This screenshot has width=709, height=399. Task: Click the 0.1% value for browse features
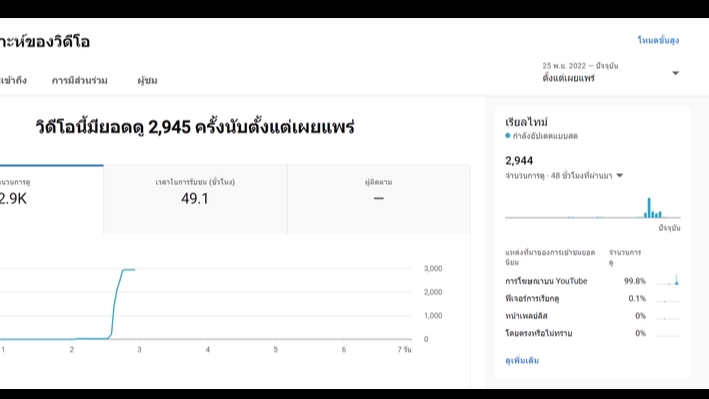pos(637,299)
